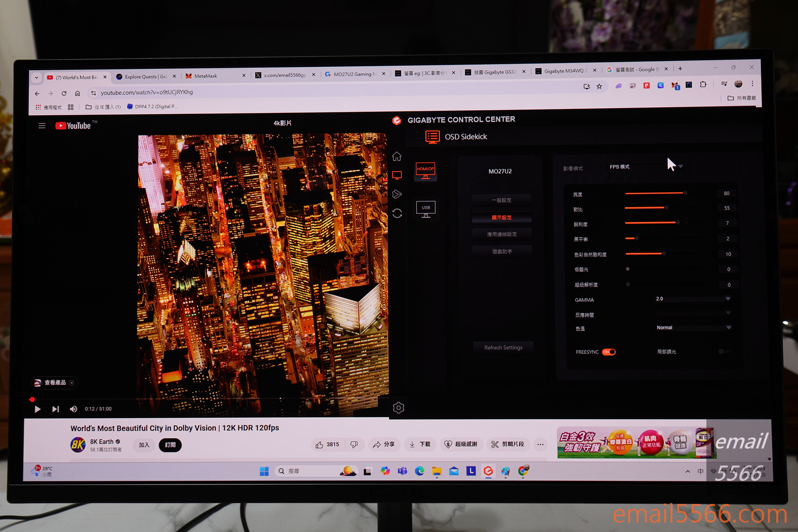Select the 顯示設定 menu item

501,217
